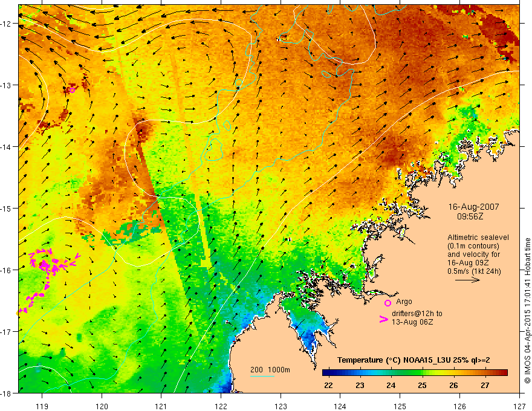This screenshot has height=411, width=532.
Task: Click latitude axis label -18
Action: click(7, 393)
